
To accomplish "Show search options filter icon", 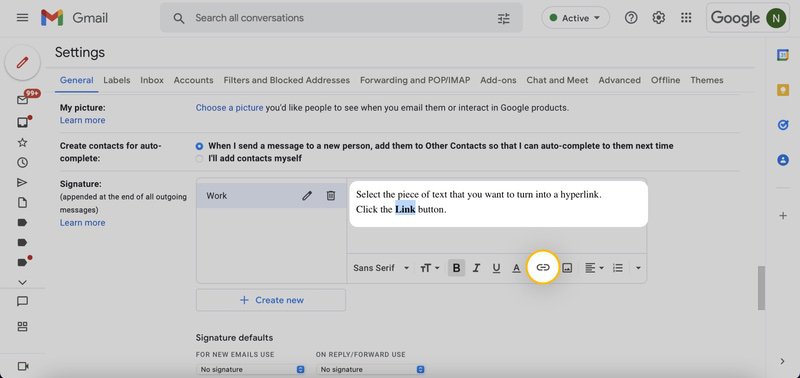I will (x=504, y=18).
